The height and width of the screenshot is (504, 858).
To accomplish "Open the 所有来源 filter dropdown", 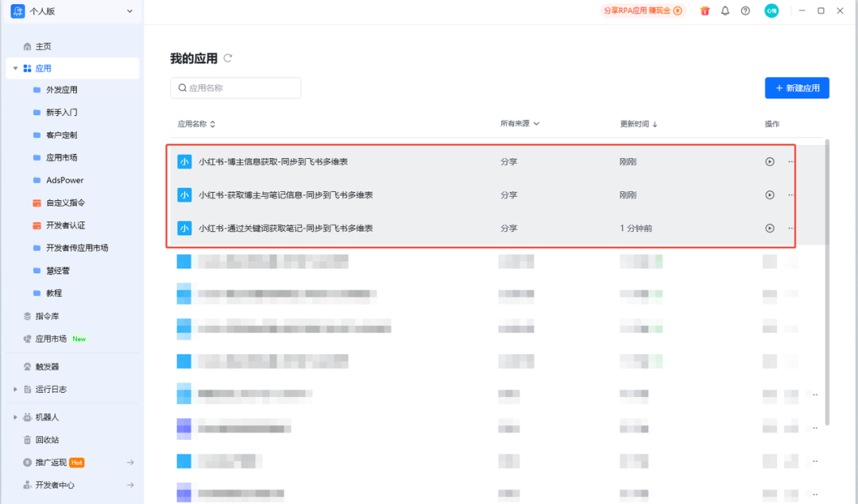I will point(520,124).
